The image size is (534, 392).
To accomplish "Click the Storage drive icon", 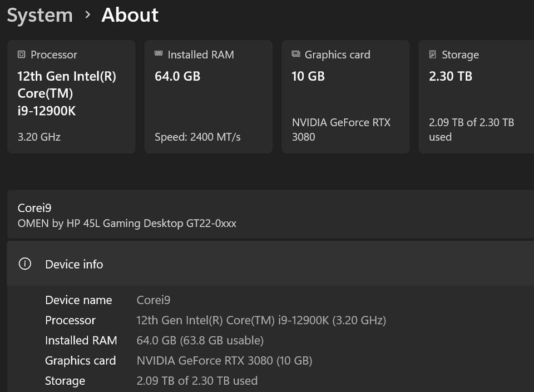I will 433,54.
